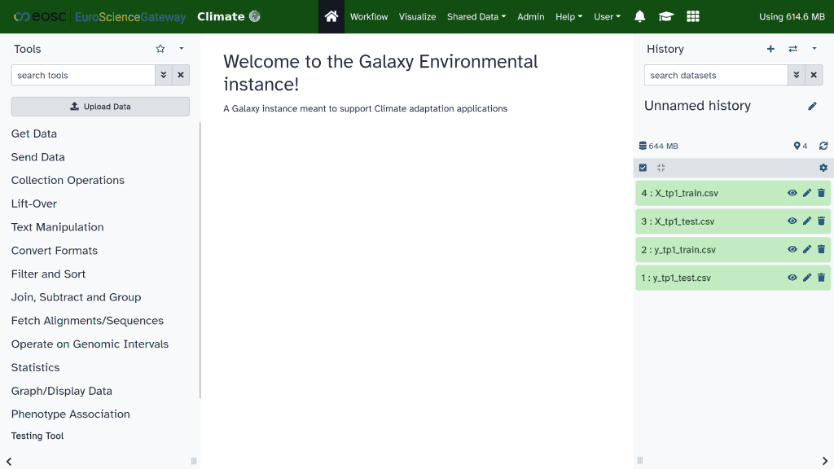Open Help dropdown menu
Image resolution: width=834 pixels, height=470 pixels.
569,16
